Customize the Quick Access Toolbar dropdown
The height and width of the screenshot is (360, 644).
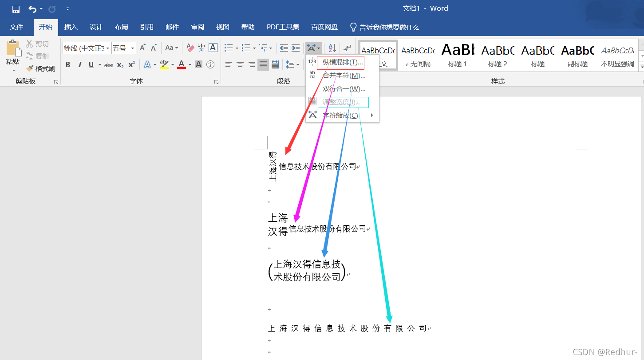(x=67, y=9)
